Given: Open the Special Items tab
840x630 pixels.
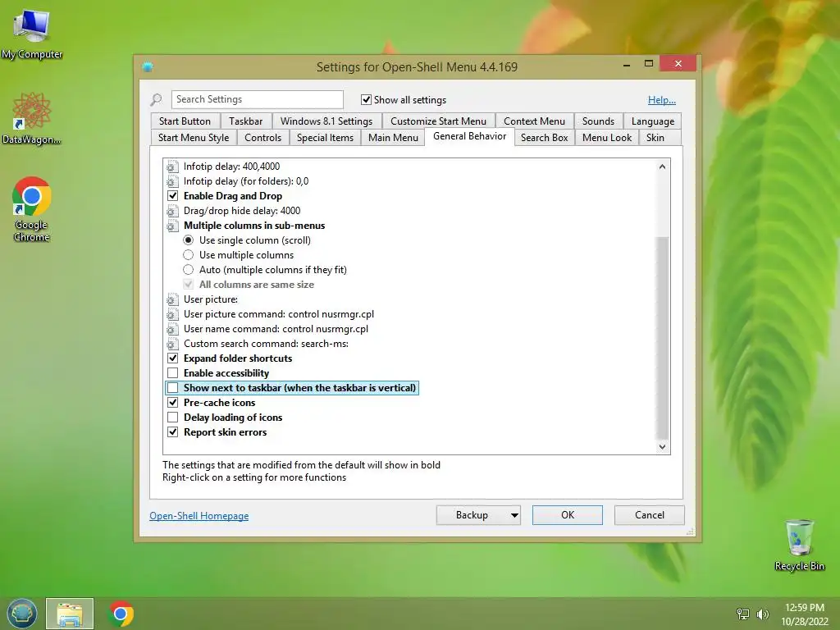Looking at the screenshot, I should click(325, 138).
